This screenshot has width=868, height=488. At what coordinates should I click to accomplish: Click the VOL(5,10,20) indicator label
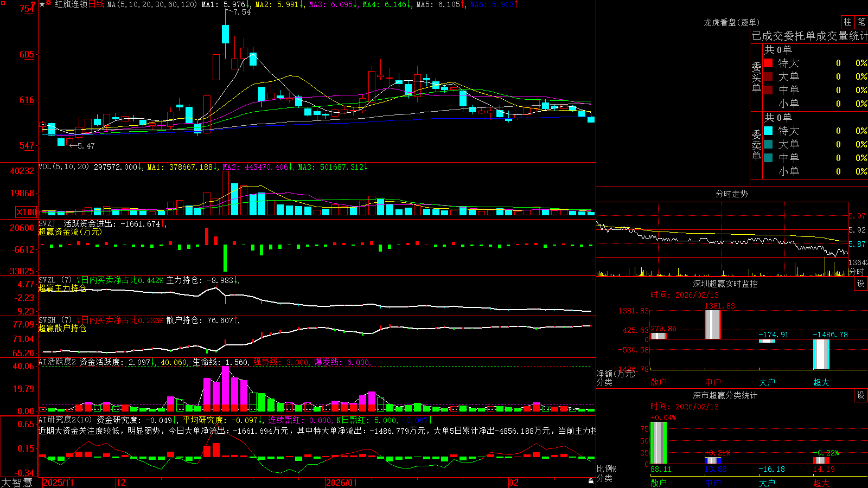63,167
